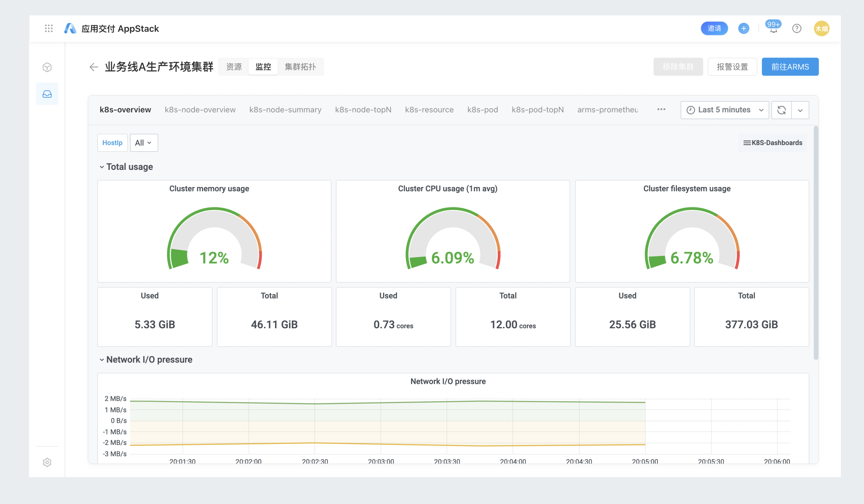Collapse the Total usage section
The height and width of the screenshot is (504, 864).
click(x=126, y=167)
